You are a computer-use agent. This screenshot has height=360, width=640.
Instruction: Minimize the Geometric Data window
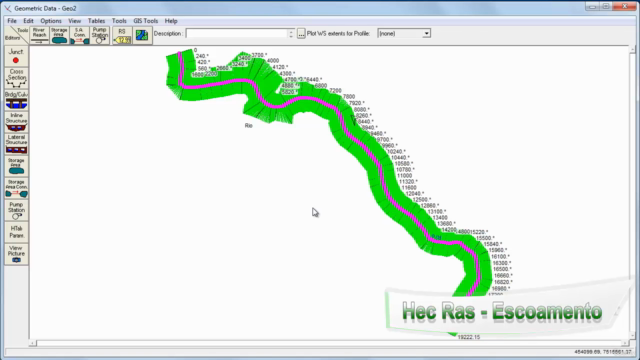tap(592, 7)
